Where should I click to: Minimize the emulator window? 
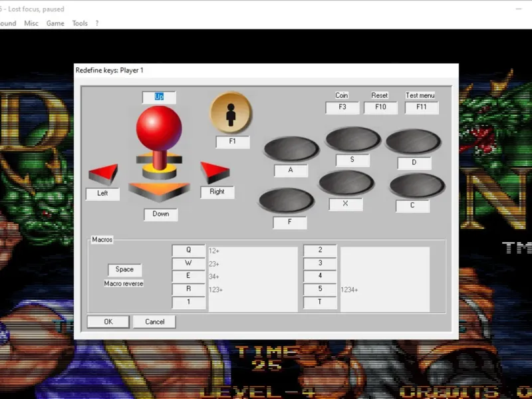click(x=519, y=9)
